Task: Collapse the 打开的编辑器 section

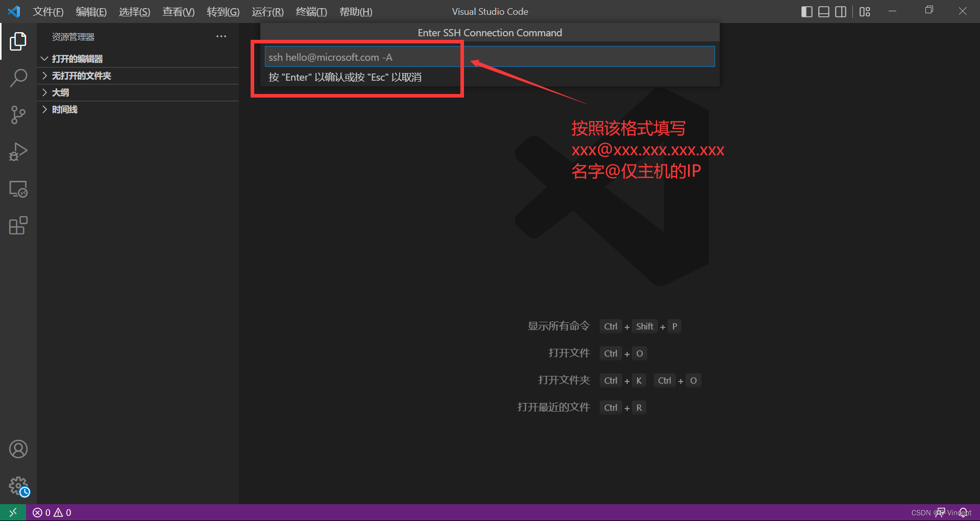Action: click(x=138, y=59)
